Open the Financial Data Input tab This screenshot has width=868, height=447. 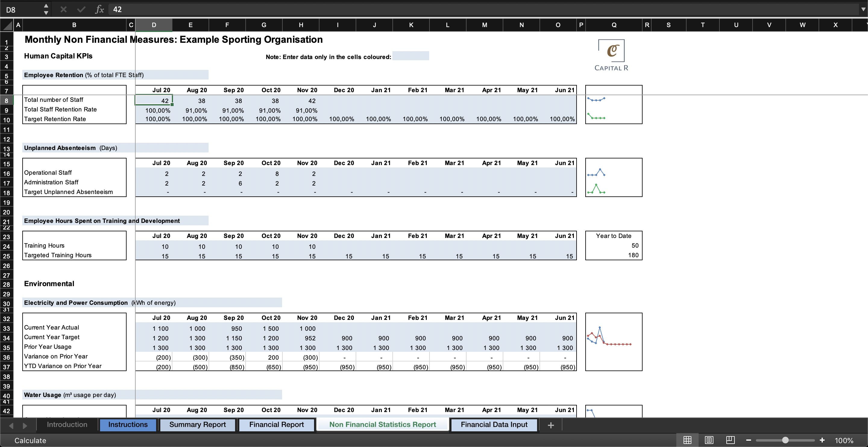[x=494, y=424]
